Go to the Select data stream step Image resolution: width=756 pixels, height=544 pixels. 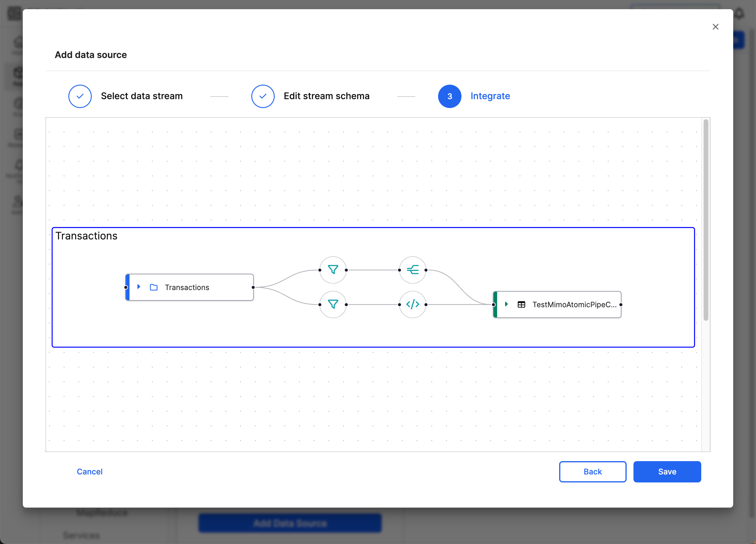point(142,96)
